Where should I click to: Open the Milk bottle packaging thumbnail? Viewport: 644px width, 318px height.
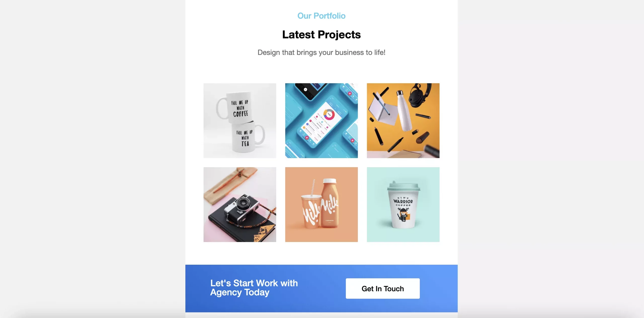pos(321,205)
